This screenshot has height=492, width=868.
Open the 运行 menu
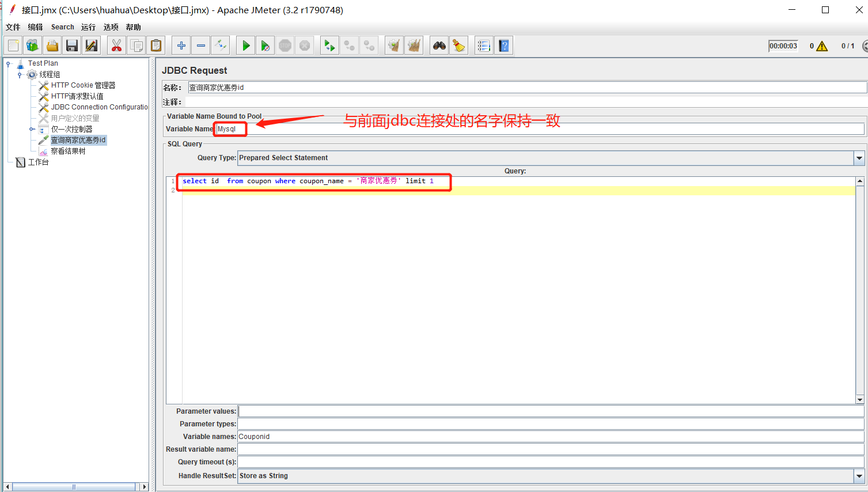tap(88, 27)
